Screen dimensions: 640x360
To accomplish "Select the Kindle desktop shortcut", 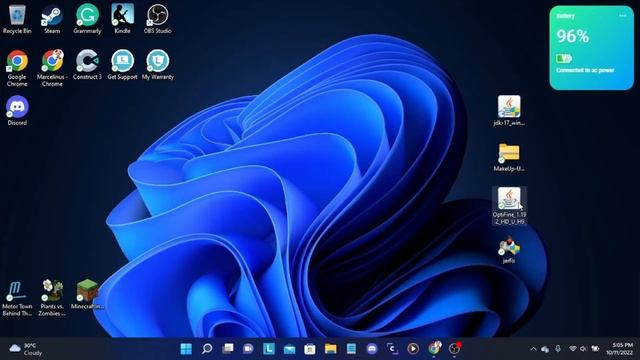I will pos(122,19).
